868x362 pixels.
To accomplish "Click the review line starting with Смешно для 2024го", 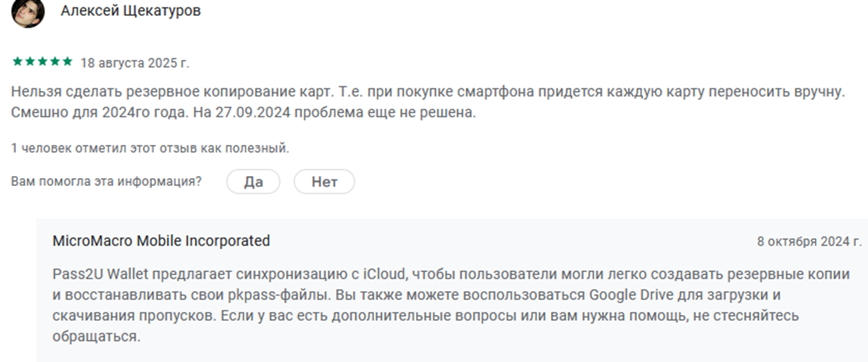I will pyautogui.click(x=244, y=112).
